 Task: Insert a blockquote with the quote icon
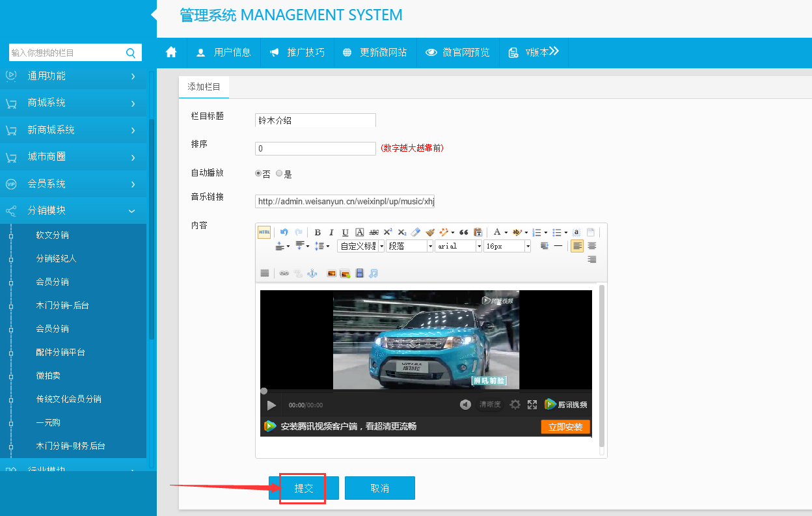(x=464, y=232)
